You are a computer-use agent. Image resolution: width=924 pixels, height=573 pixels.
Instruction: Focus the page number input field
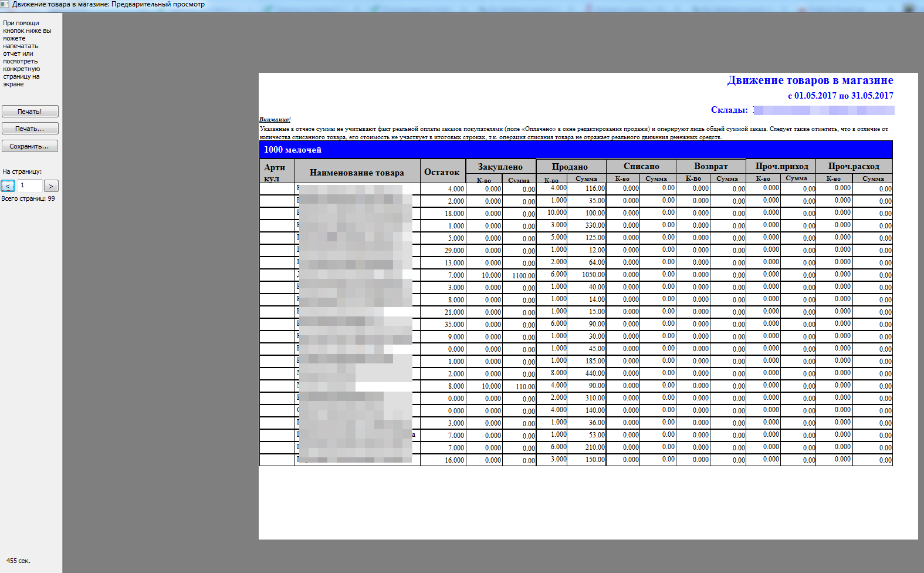[29, 186]
